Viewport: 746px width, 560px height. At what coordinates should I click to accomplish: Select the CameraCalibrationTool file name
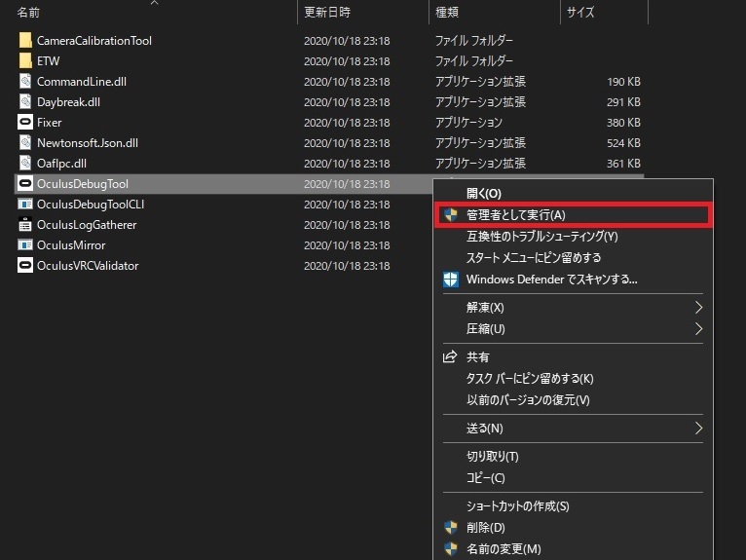coord(94,41)
